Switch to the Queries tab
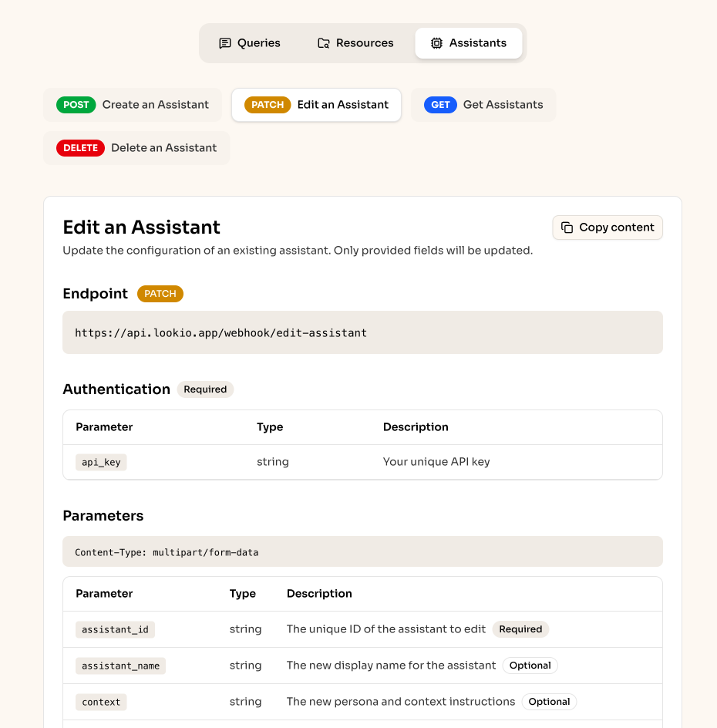This screenshot has width=717, height=728. coord(249,42)
